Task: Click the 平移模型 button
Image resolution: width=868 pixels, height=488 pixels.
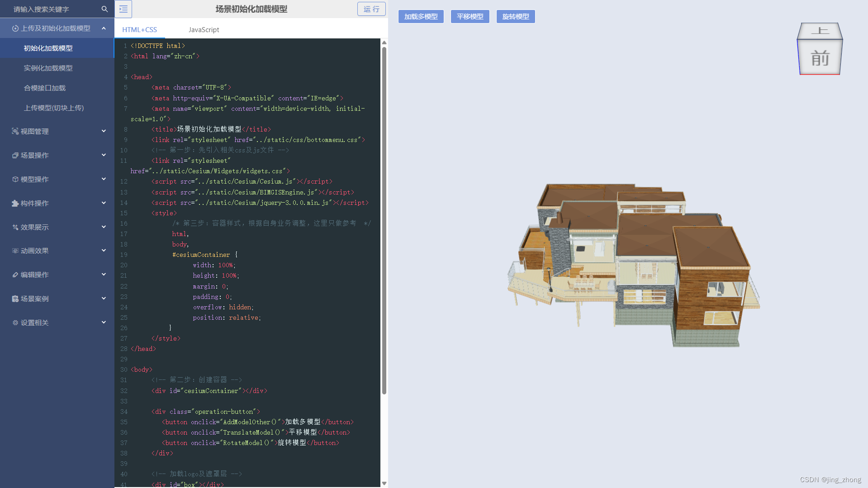Action: click(470, 17)
